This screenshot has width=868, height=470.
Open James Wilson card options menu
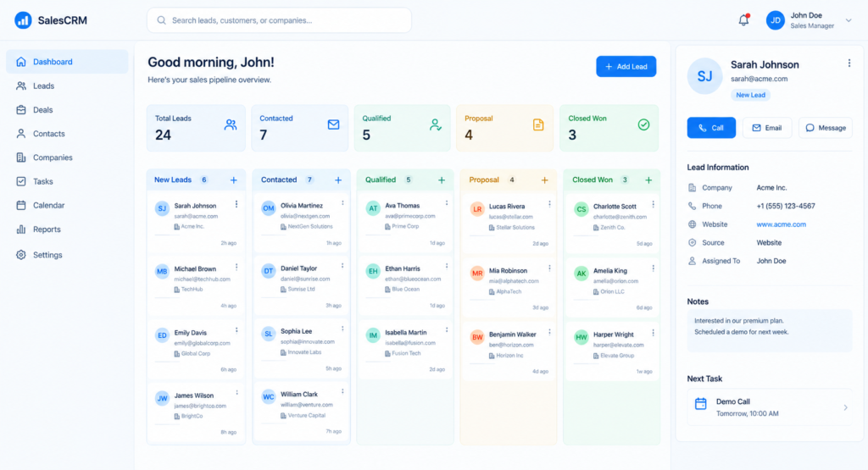pos(237,393)
